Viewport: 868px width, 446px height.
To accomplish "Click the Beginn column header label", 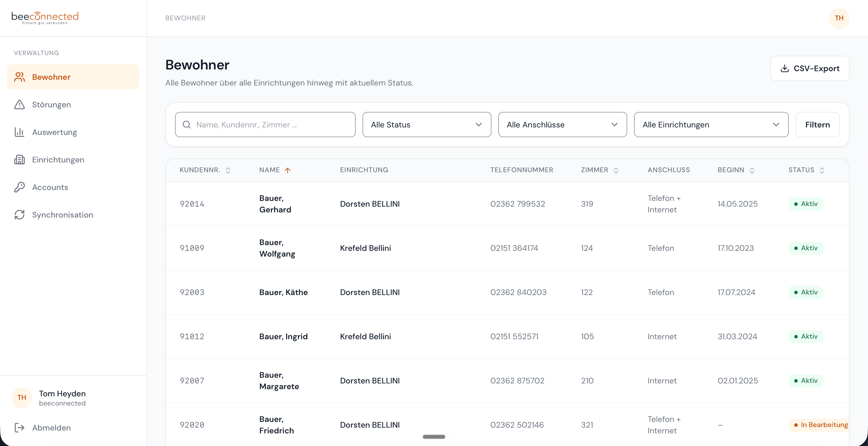I will tap(731, 170).
